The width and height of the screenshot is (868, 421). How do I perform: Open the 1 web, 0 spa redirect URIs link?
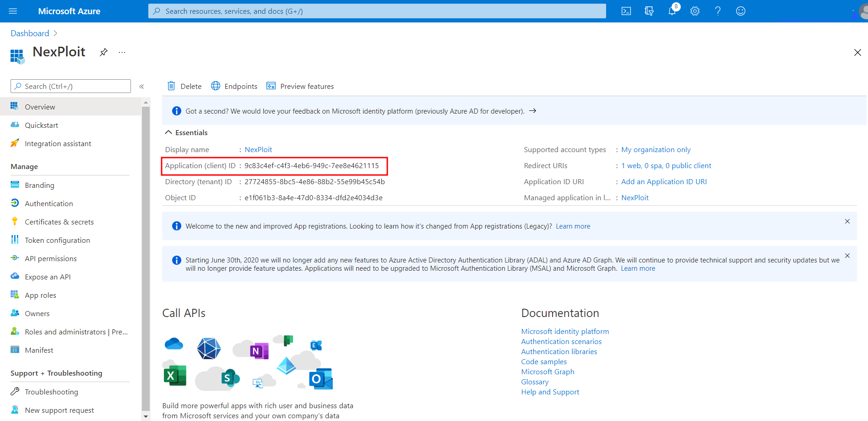click(666, 165)
